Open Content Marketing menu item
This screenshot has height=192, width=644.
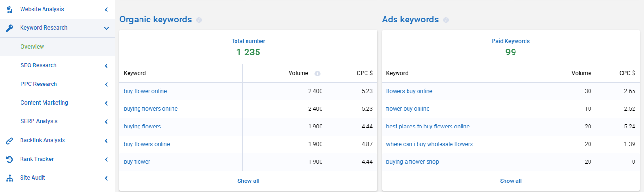click(x=44, y=103)
